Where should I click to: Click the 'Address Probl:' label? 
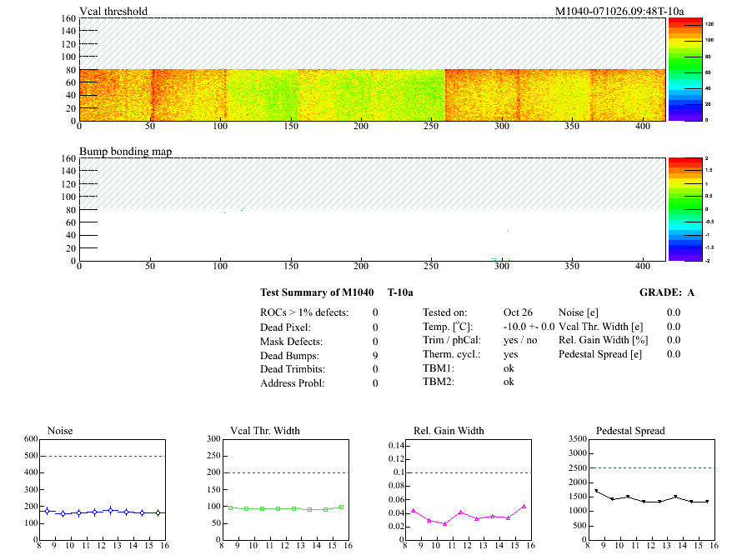tap(292, 383)
